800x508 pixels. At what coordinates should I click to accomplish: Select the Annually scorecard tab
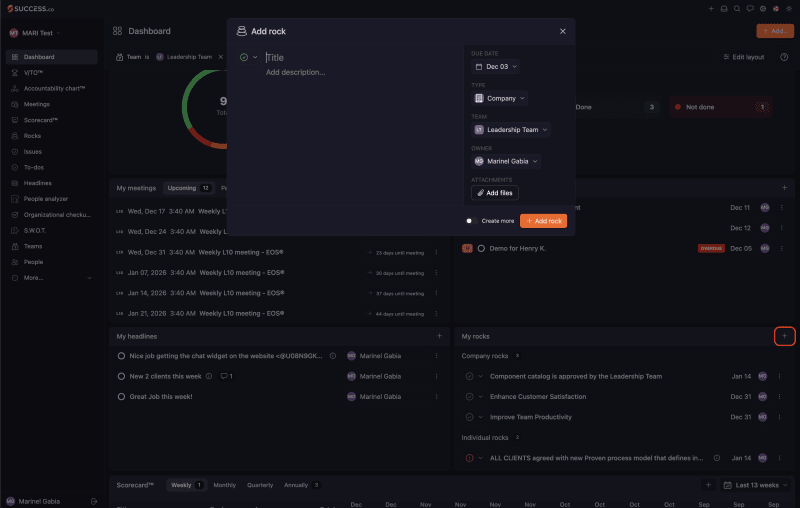point(302,485)
